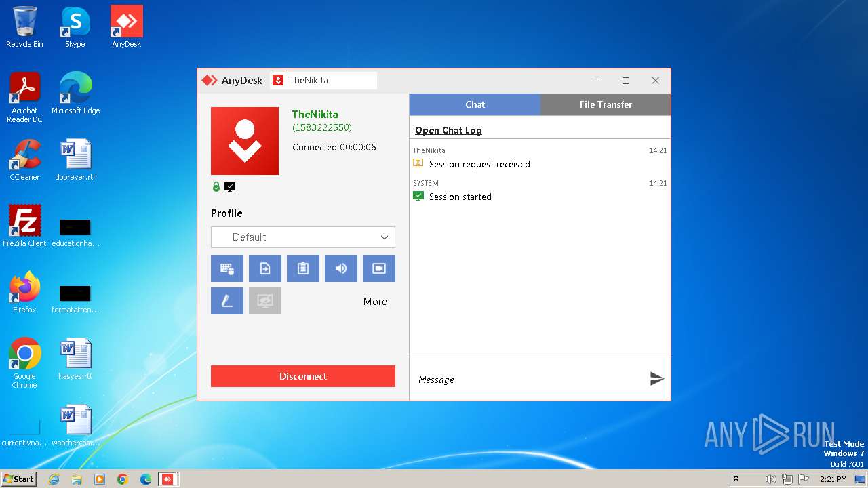Image resolution: width=868 pixels, height=488 pixels.
Task: Toggle sound transmission permission
Action: click(341, 268)
